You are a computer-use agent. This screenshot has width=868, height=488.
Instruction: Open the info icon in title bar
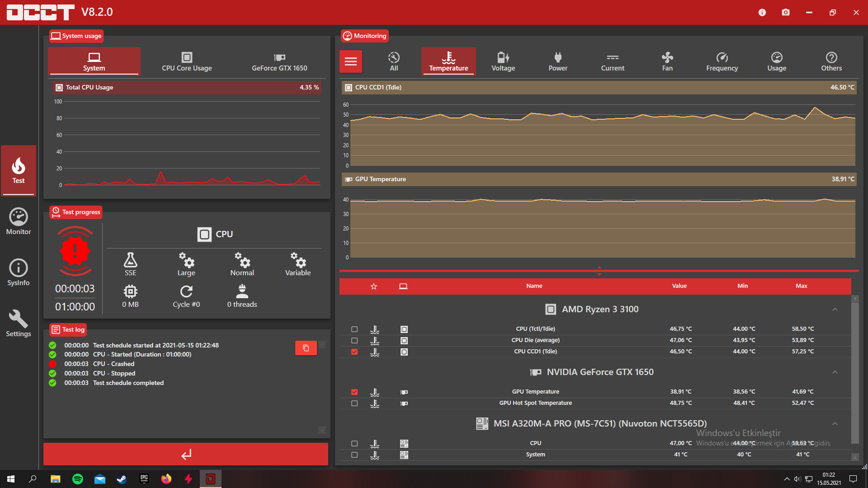point(762,12)
